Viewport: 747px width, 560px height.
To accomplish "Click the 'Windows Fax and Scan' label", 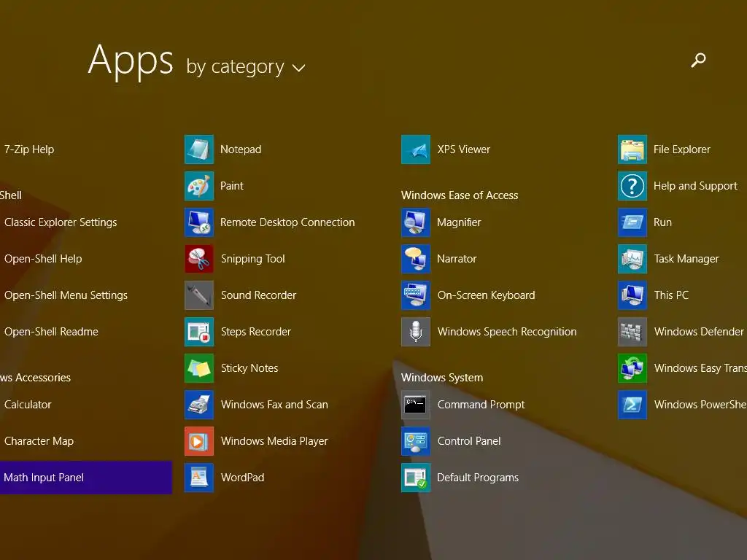I will (x=274, y=405).
